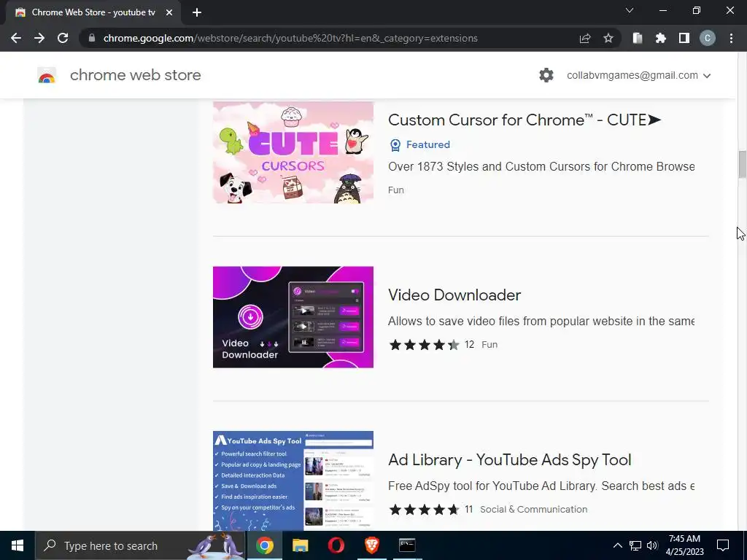
Task: Open the notification center icon
Action: coord(723,545)
